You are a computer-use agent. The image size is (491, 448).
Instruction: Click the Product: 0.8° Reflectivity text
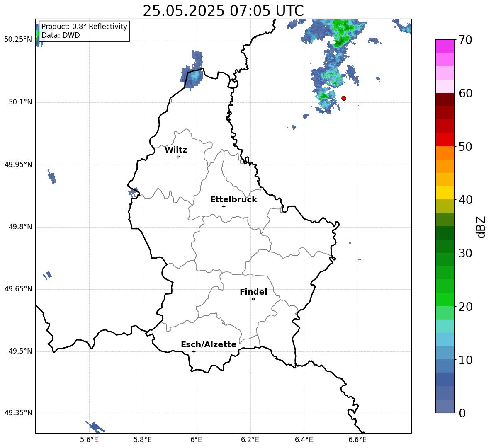(x=84, y=26)
